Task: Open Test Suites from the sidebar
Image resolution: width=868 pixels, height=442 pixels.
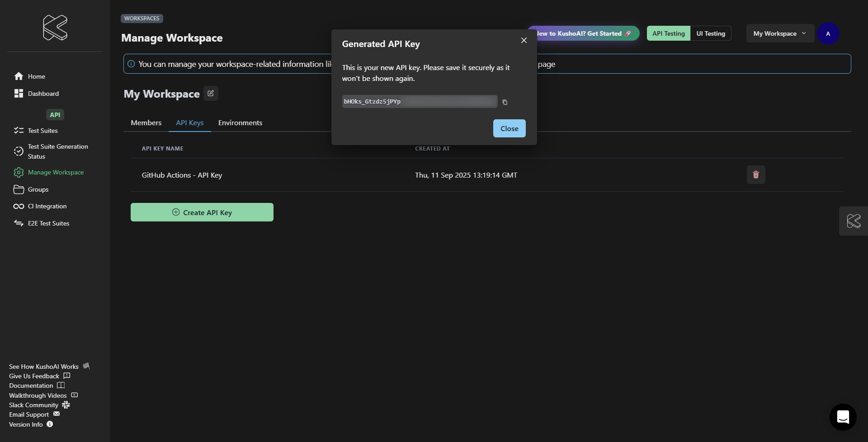Action: point(43,131)
